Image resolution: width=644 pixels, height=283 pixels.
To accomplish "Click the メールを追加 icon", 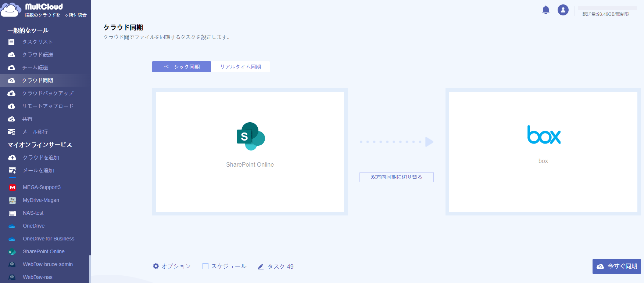I will point(12,170).
